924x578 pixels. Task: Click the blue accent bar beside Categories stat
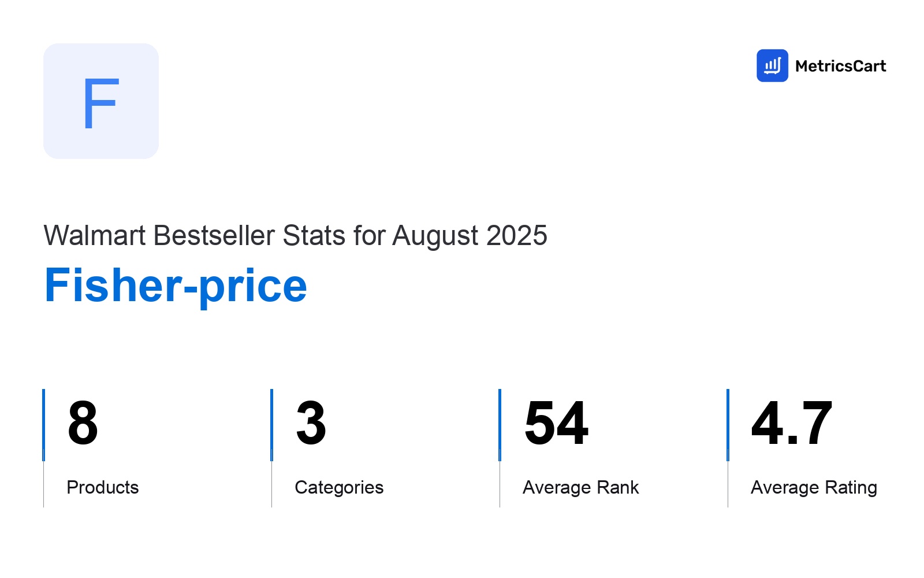click(271, 425)
